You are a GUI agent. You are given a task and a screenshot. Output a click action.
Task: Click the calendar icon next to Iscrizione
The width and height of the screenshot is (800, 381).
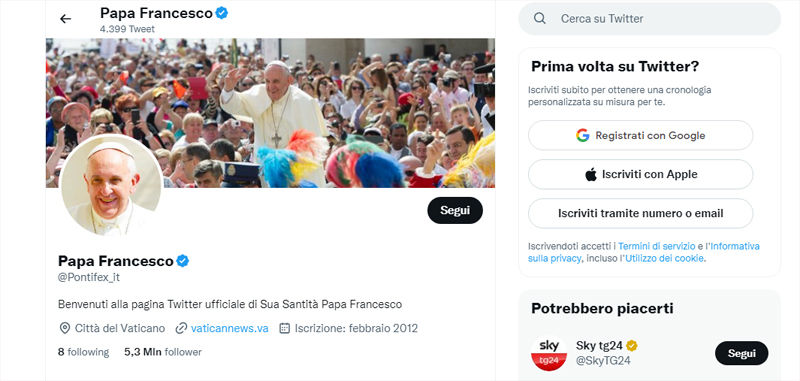tap(285, 328)
